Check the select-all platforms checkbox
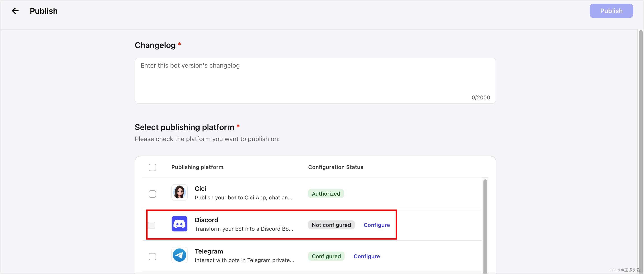 tap(152, 167)
